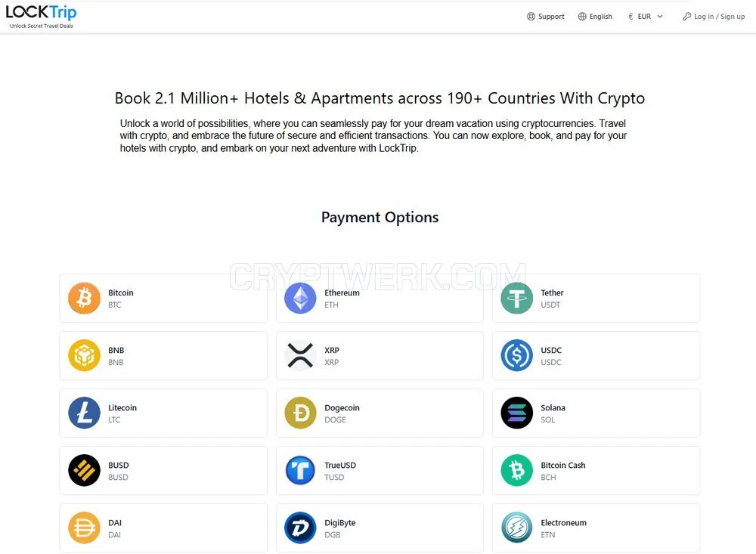Click the Book 2.1 Million+ Hotels headline

380,98
